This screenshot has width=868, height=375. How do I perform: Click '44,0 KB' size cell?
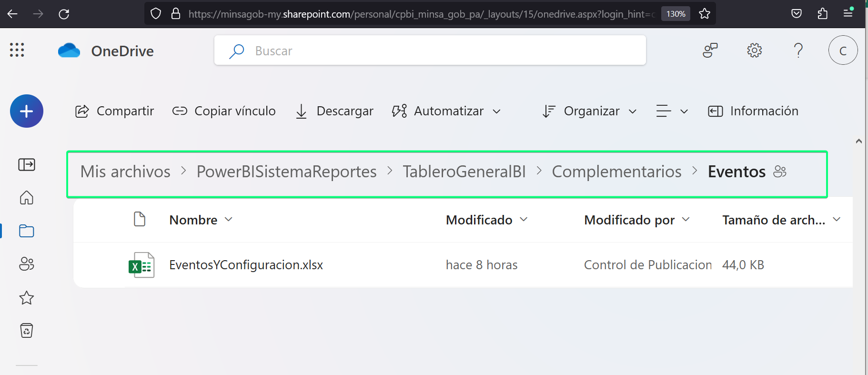pyautogui.click(x=743, y=265)
